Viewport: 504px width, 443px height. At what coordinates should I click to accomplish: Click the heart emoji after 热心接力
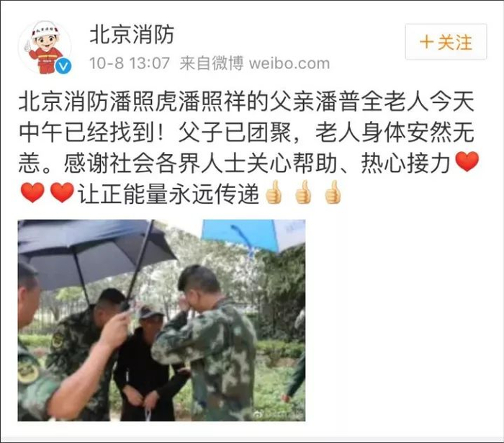tap(467, 161)
